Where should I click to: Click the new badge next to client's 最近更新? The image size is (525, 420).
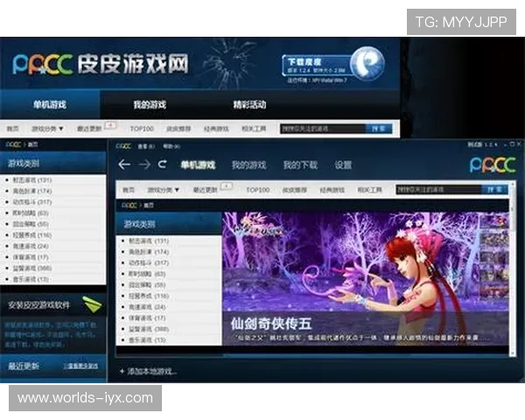227,185
